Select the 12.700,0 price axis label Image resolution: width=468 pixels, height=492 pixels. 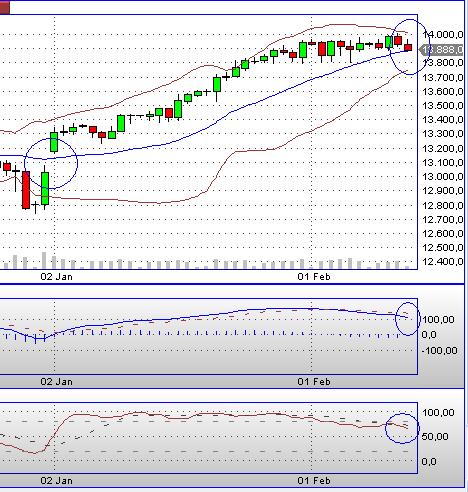[443, 219]
